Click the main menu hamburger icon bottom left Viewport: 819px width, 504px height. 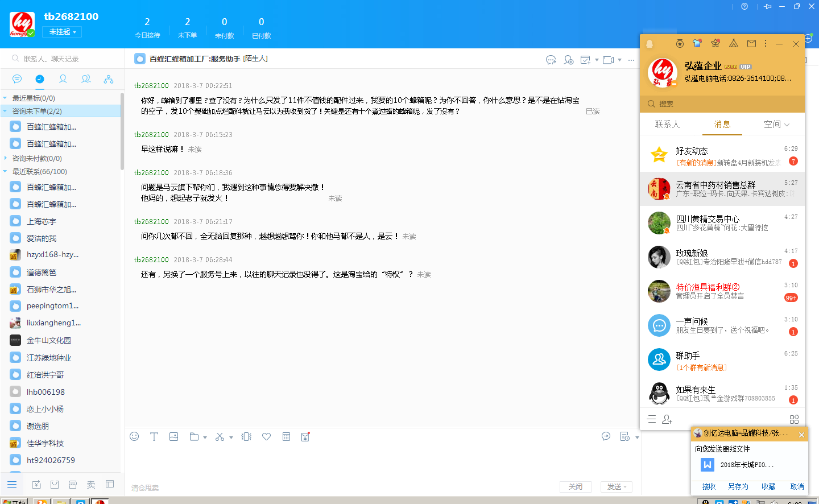[12, 484]
